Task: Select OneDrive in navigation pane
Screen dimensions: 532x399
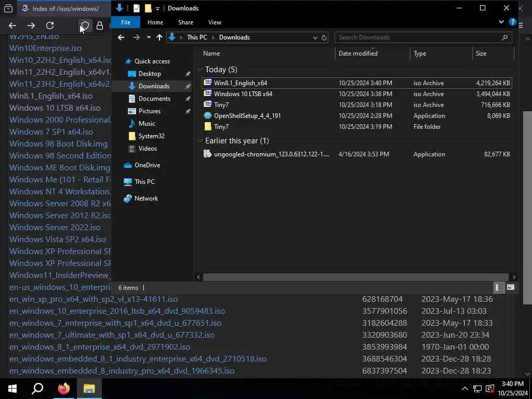Action: 147,165
